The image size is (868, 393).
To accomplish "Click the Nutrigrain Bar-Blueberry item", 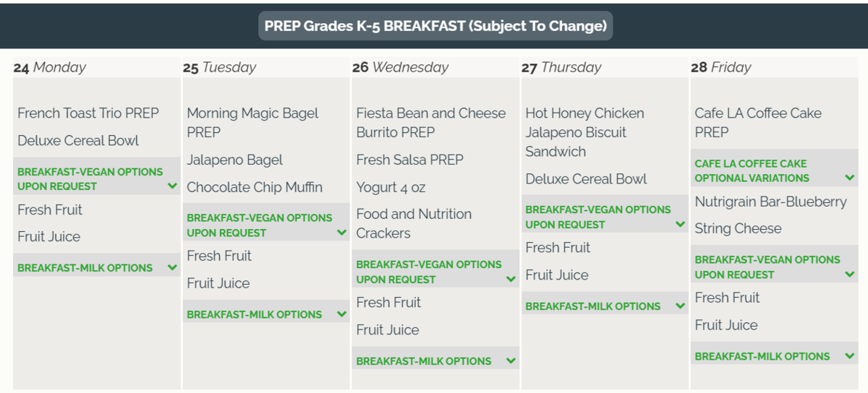I will point(770,202).
